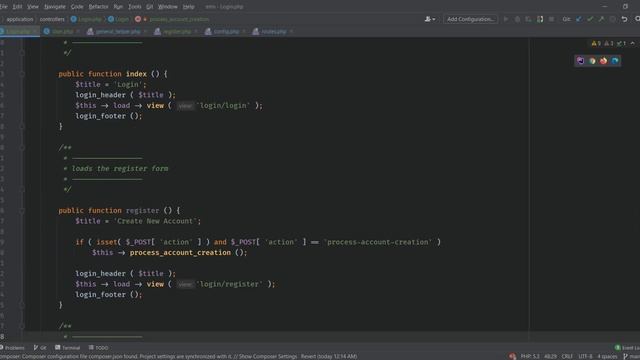The width and height of the screenshot is (640, 360).
Task: Open file in Chrome browser icon
Action: click(592, 61)
